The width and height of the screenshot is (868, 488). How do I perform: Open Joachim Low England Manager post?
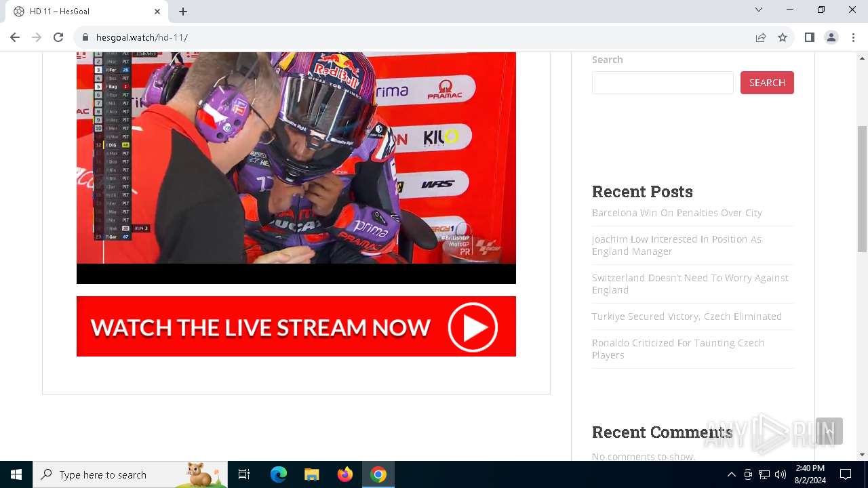coord(677,245)
